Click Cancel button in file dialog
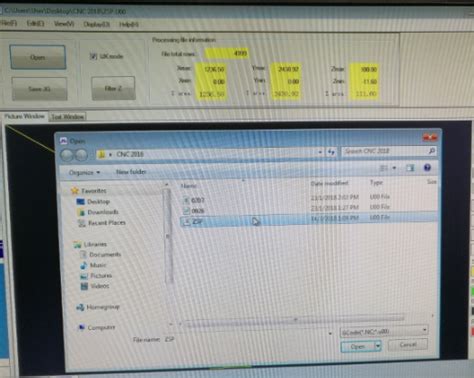 [x=408, y=344]
